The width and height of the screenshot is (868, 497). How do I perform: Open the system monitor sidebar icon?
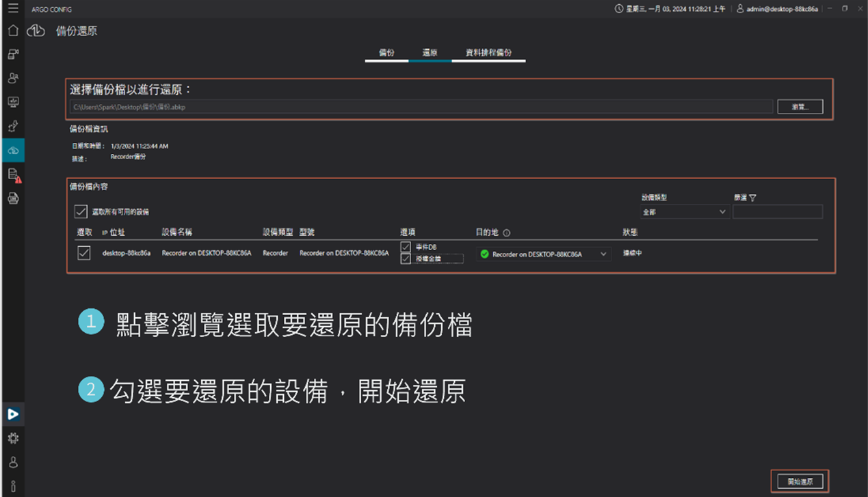[13, 102]
